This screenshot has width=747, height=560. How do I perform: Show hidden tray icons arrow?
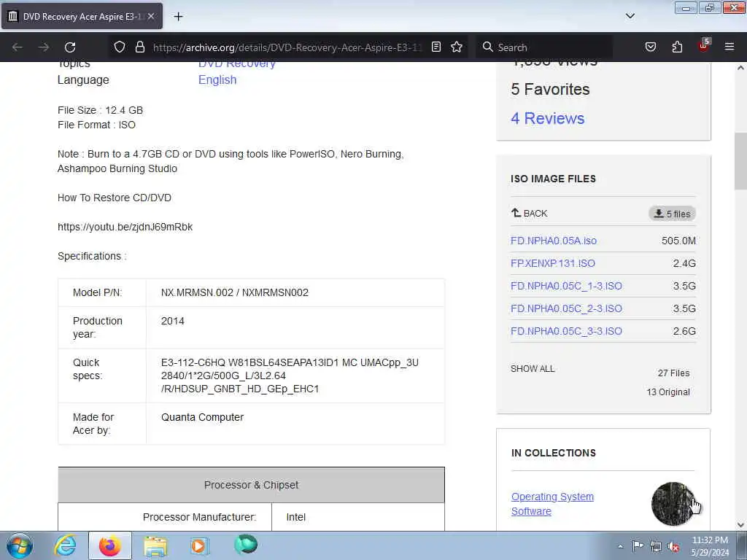620,546
